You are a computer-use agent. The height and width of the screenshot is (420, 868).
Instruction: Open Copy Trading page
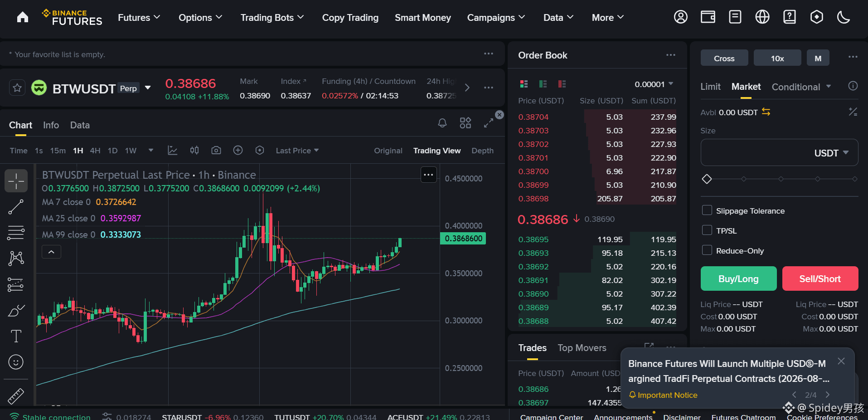coord(350,18)
